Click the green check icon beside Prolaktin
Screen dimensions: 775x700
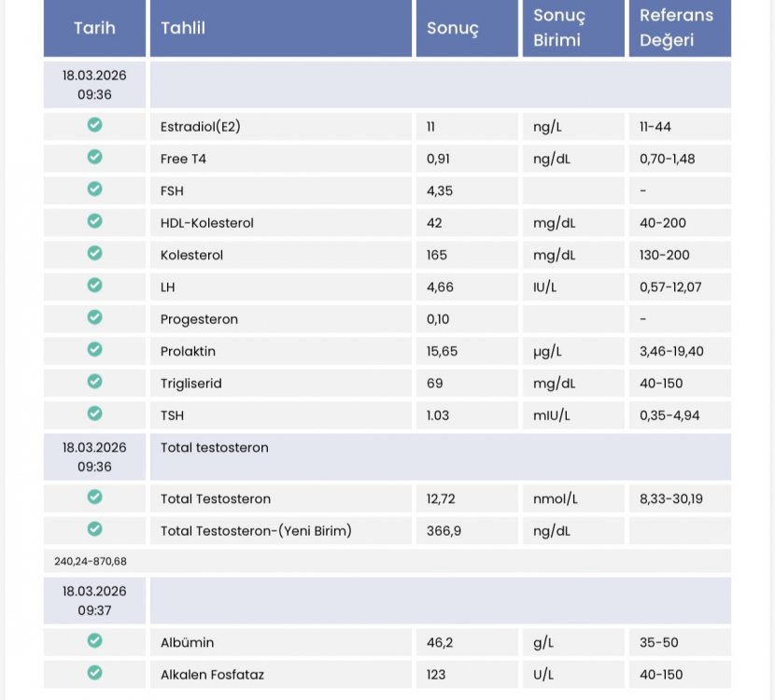[x=94, y=350]
